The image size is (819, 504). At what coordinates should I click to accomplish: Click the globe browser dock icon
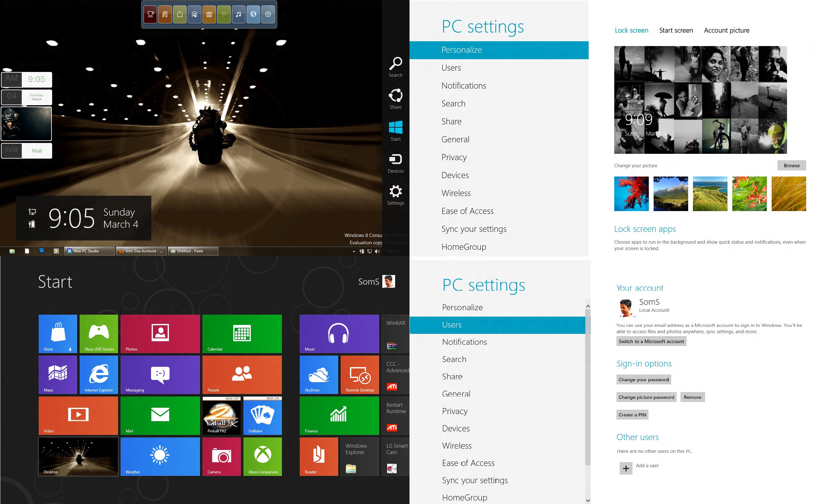253,14
